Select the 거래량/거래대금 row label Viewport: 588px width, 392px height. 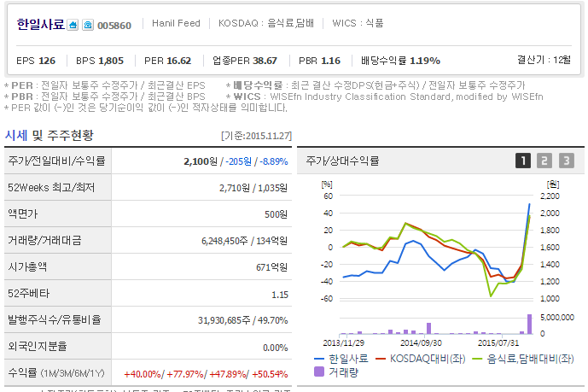tap(44, 241)
